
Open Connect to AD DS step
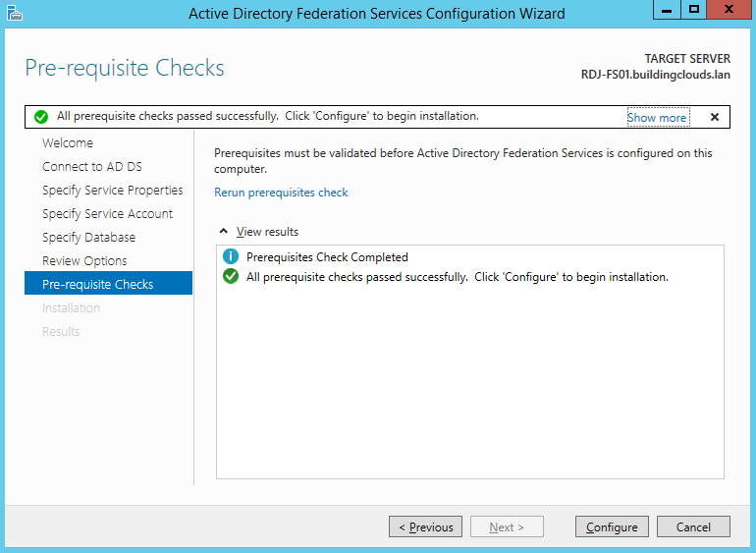click(92, 167)
